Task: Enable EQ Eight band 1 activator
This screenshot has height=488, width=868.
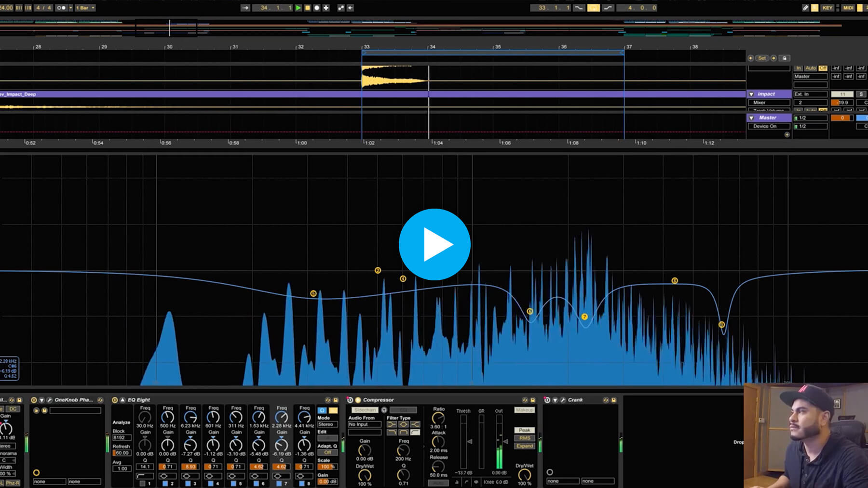Action: click(142, 483)
